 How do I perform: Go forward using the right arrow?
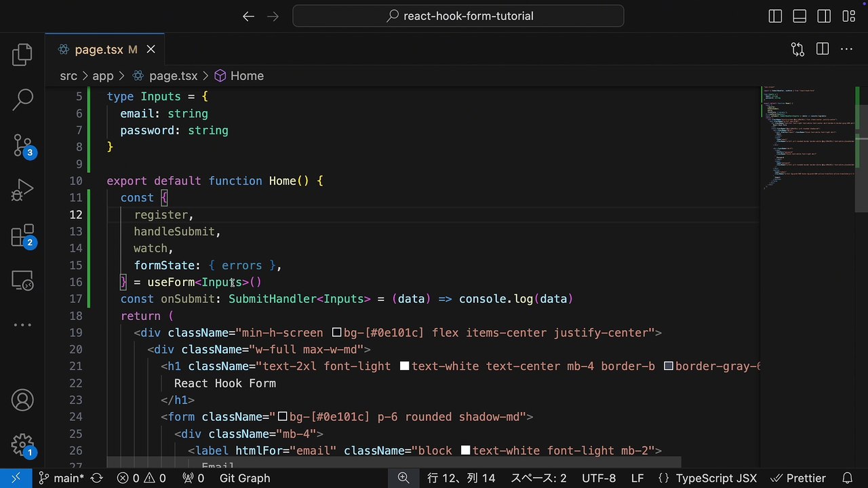pos(273,16)
